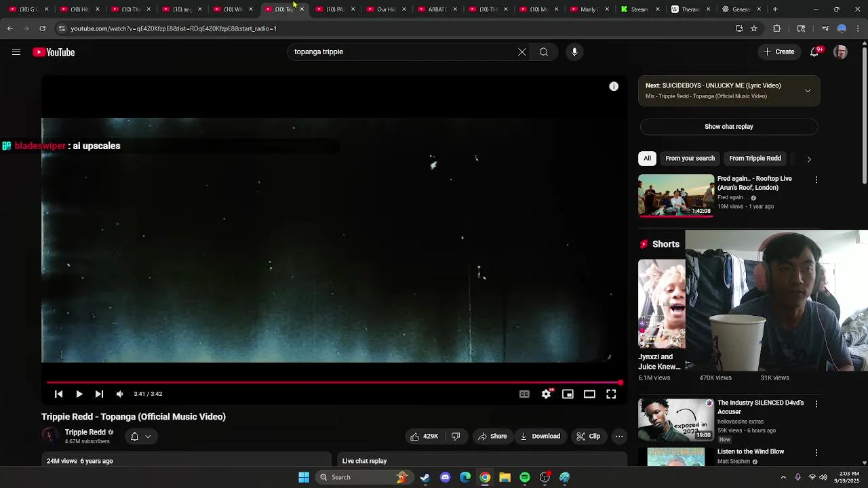Open the YouTube hamburger guide menu
This screenshot has width=868, height=488.
pyautogui.click(x=16, y=52)
